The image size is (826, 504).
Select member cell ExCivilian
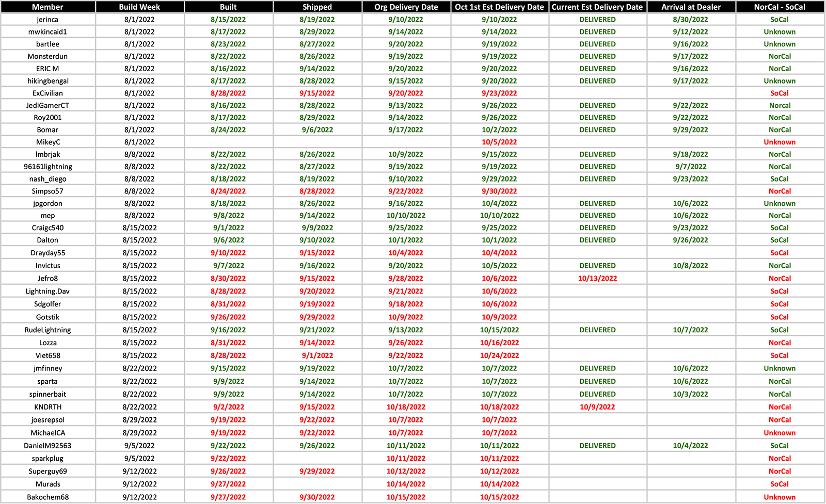coord(48,93)
